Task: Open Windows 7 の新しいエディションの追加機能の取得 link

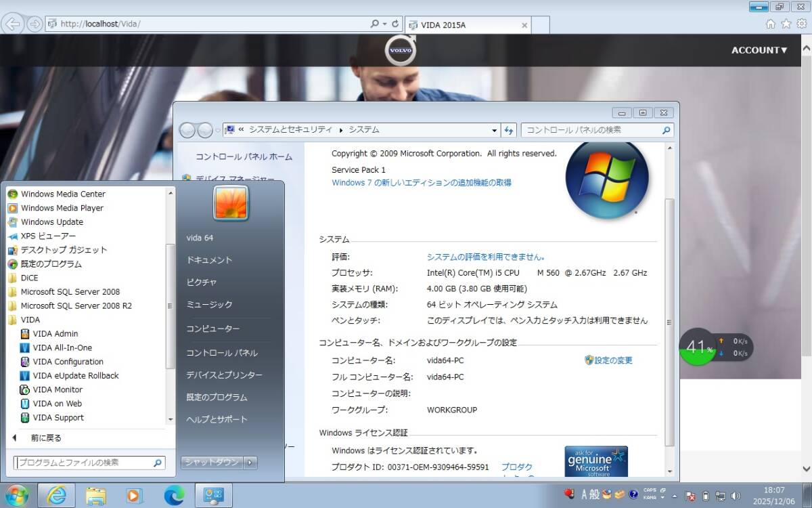Action: click(422, 183)
